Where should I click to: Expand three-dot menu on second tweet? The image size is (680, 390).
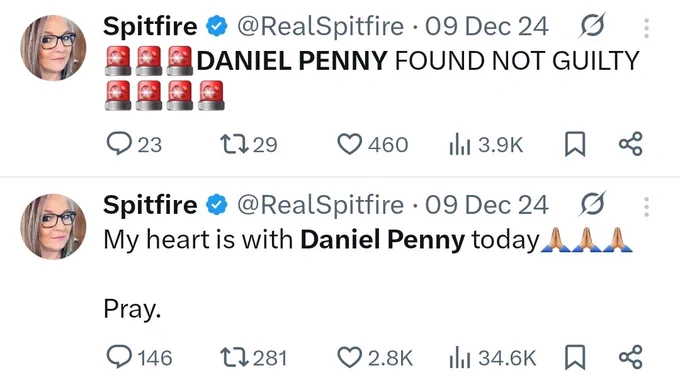[646, 207]
